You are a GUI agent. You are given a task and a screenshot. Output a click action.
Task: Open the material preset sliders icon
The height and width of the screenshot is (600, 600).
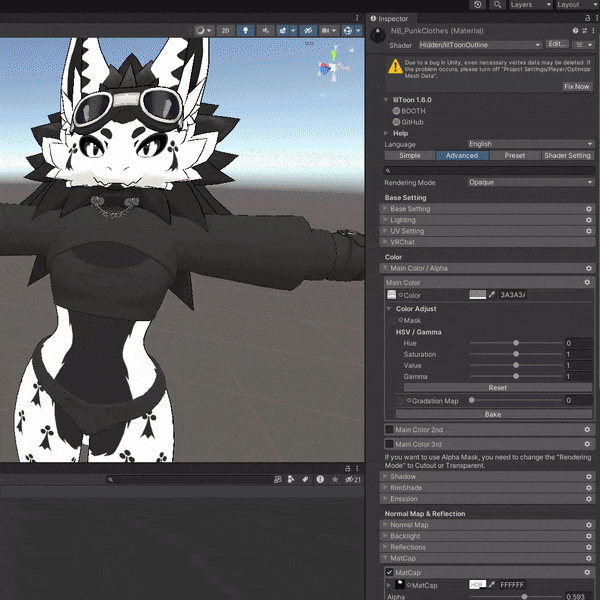(584, 31)
